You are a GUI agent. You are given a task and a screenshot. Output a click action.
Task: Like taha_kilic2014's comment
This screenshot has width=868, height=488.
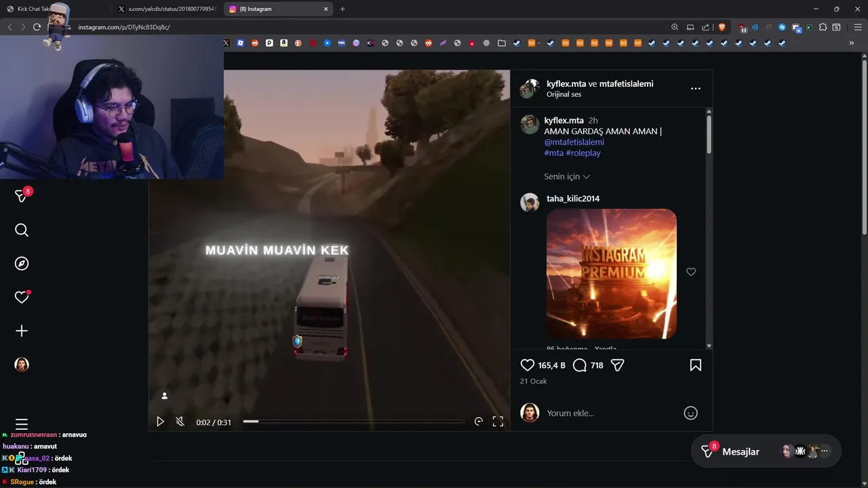tap(690, 272)
